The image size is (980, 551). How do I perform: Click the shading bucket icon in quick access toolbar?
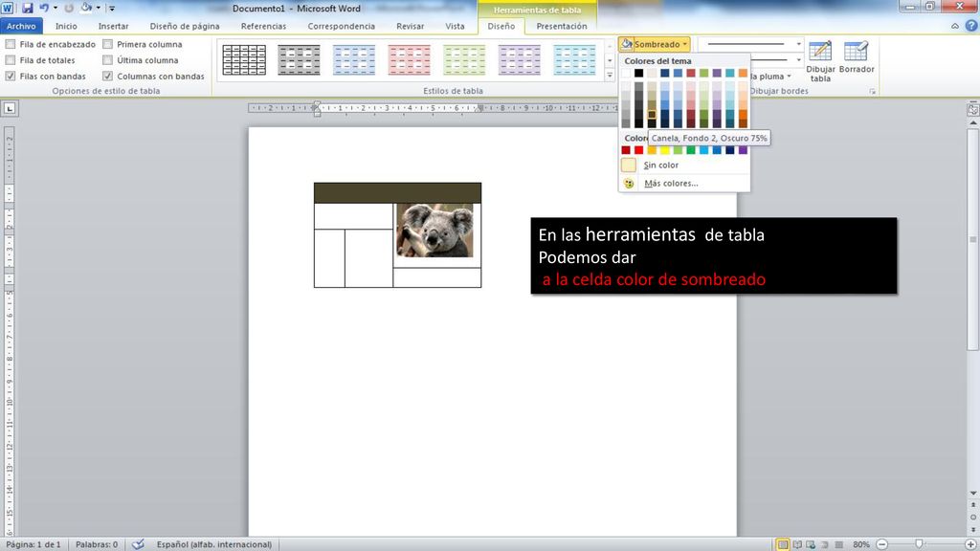(x=85, y=8)
